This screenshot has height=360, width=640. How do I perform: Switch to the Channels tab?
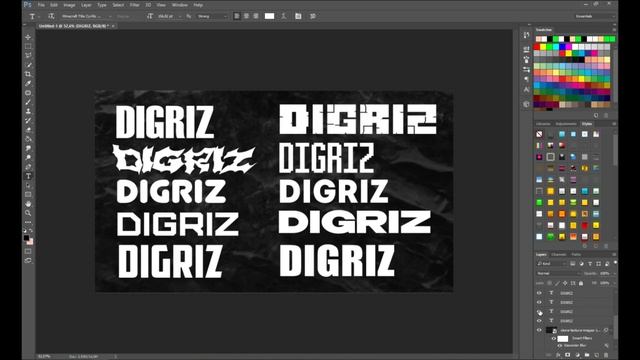559,254
